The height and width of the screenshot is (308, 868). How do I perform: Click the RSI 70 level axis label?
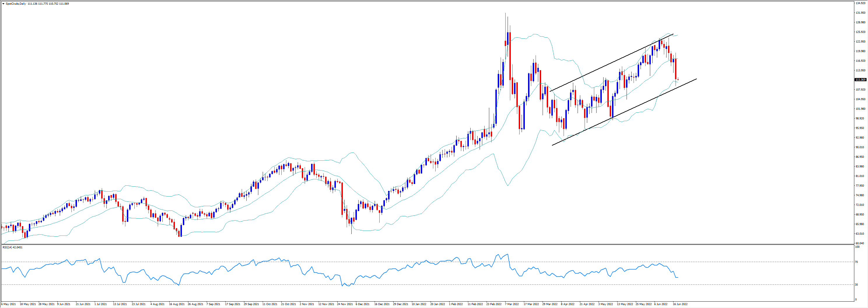[x=857, y=262]
